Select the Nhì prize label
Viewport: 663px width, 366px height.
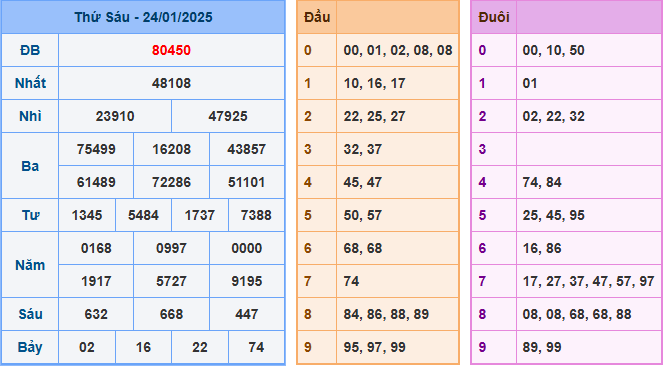30,116
